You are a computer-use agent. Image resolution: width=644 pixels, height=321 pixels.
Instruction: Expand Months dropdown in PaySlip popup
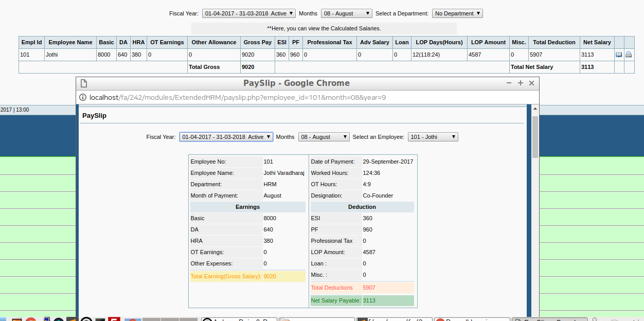[324, 137]
